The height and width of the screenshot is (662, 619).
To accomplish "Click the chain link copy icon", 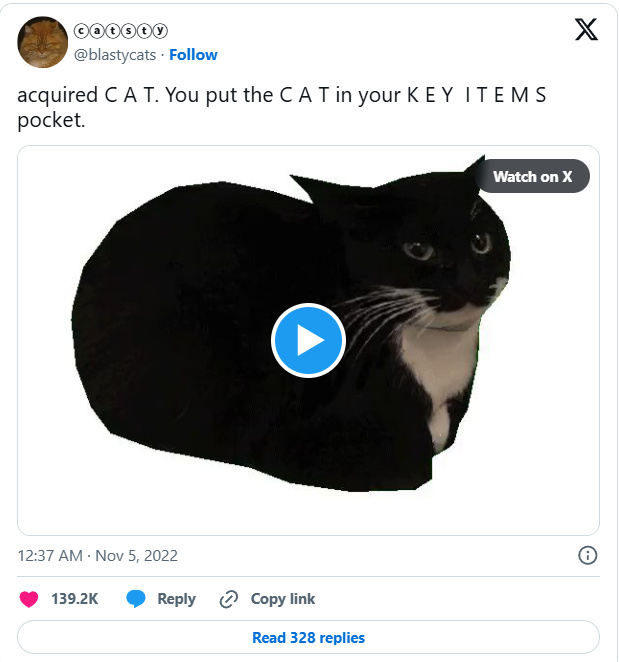I will [x=229, y=599].
